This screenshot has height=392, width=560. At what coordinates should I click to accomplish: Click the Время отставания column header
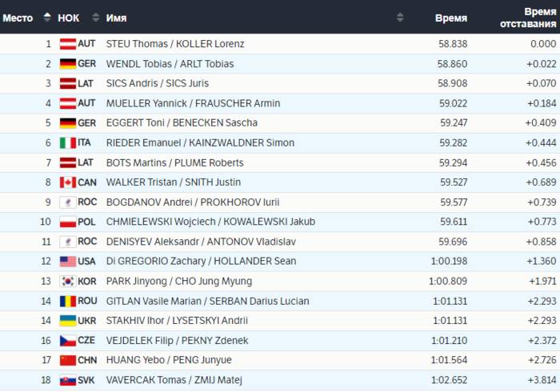coord(528,18)
